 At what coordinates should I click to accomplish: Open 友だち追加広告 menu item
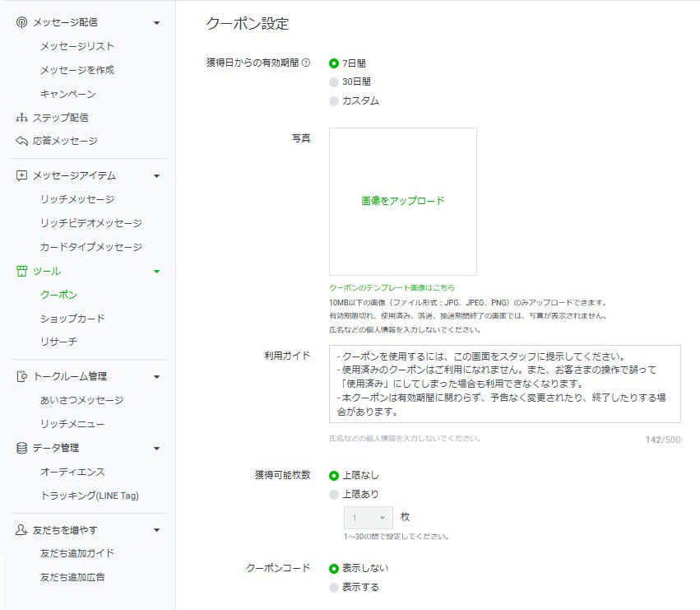(x=72, y=577)
